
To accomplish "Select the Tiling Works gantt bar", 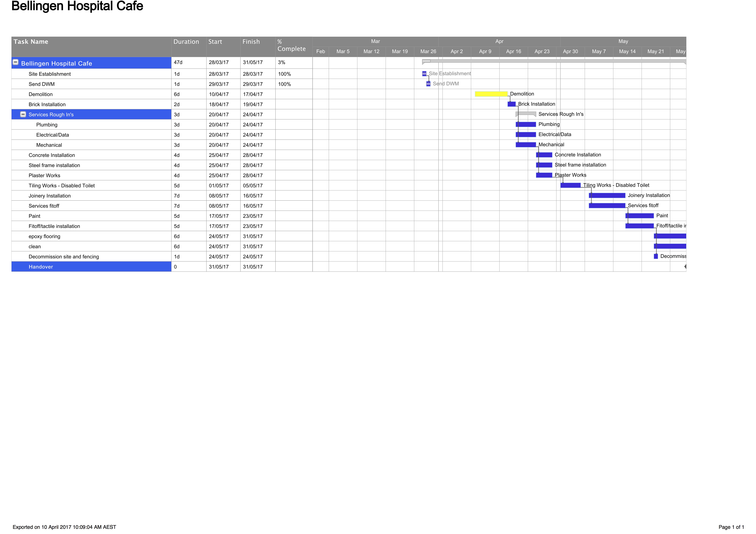I will click(x=571, y=186).
